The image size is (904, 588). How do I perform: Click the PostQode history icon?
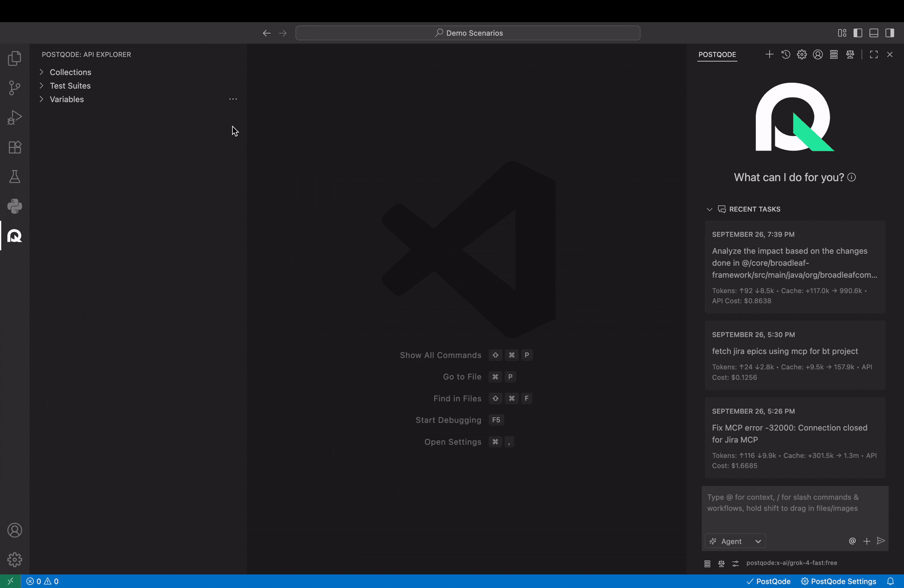[x=785, y=55]
